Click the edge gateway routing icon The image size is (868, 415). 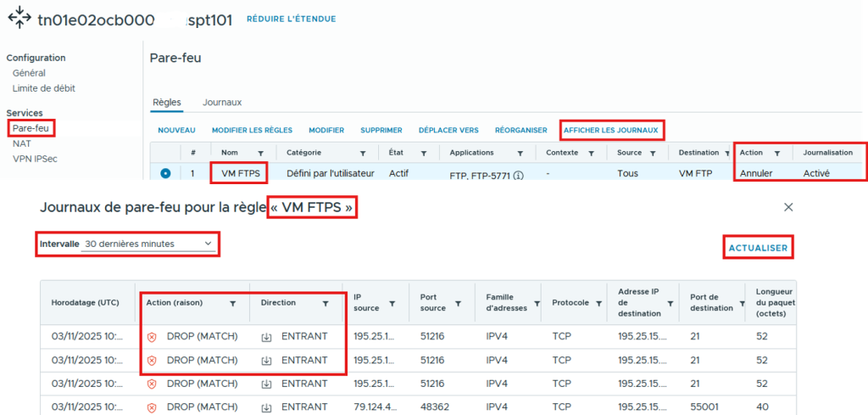point(19,18)
